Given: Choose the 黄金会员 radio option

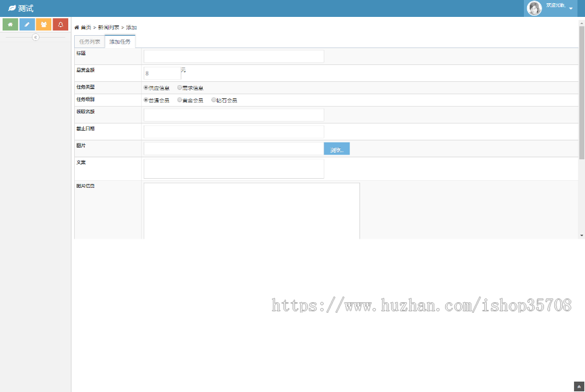Looking at the screenshot, I should 180,100.
